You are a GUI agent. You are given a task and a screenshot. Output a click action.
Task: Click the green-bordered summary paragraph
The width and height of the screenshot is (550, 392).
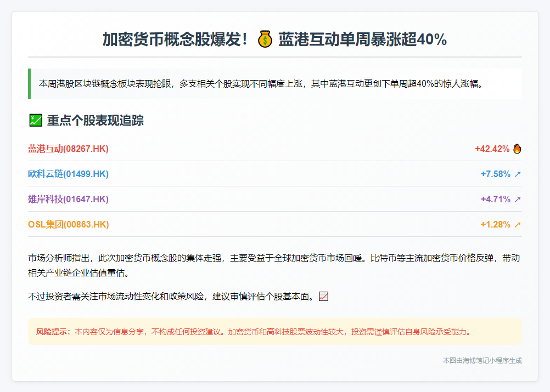point(261,84)
